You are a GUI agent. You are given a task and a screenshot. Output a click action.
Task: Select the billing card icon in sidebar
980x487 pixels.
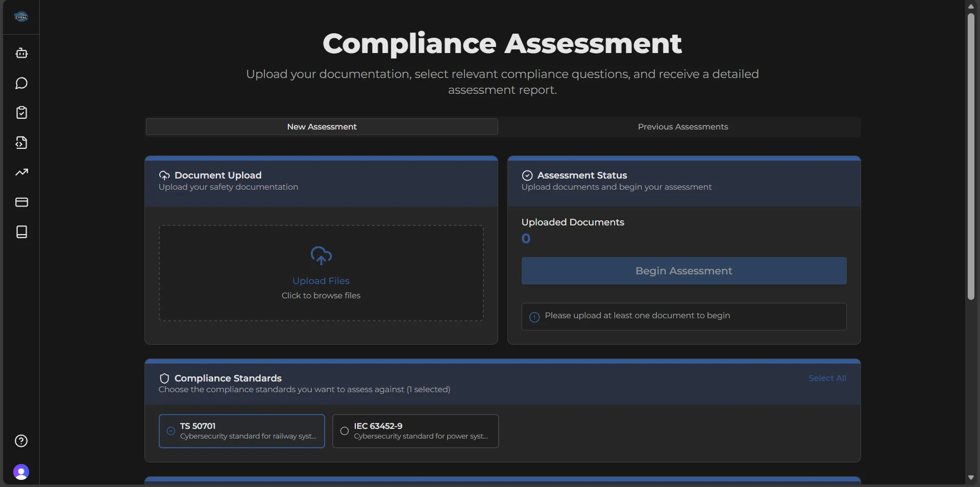[x=21, y=202]
